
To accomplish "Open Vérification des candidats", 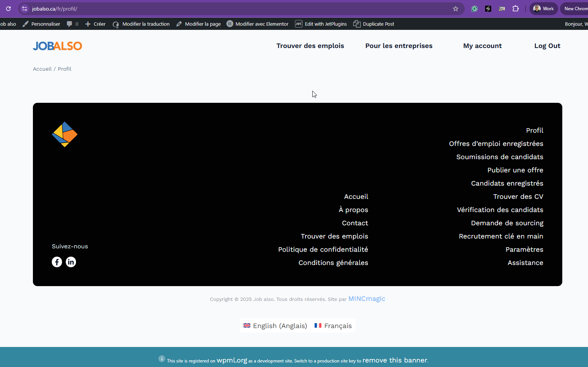I will [x=500, y=210].
